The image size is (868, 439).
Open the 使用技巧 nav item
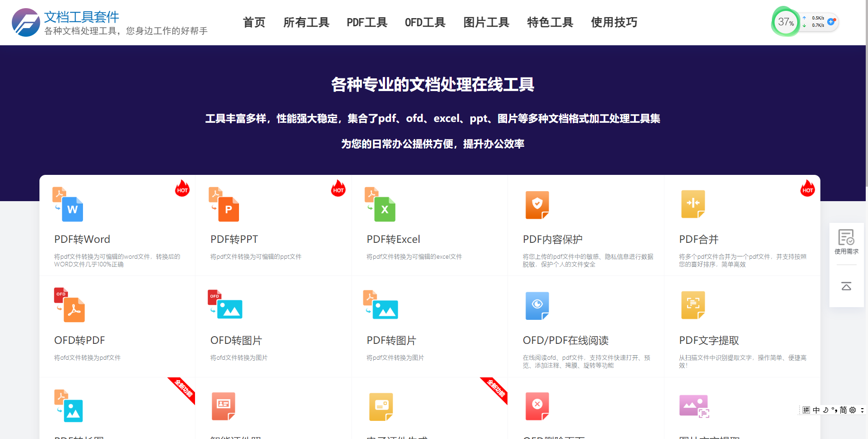tap(614, 22)
